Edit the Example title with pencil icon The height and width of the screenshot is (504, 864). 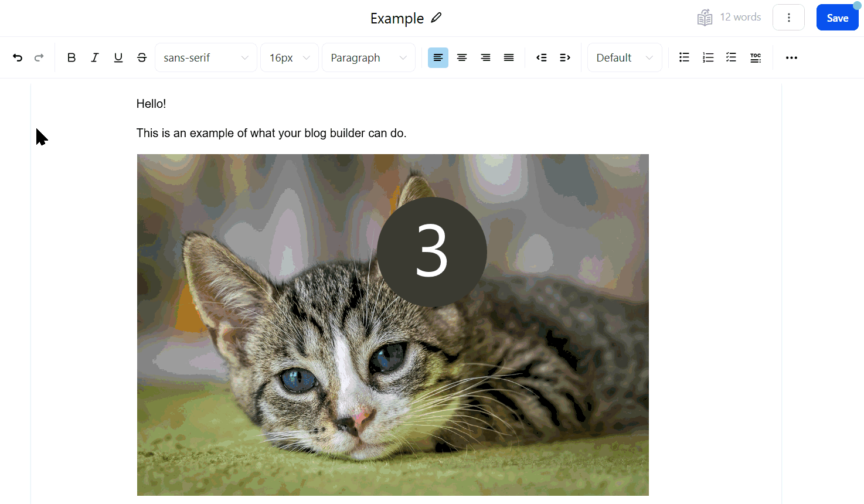(436, 18)
